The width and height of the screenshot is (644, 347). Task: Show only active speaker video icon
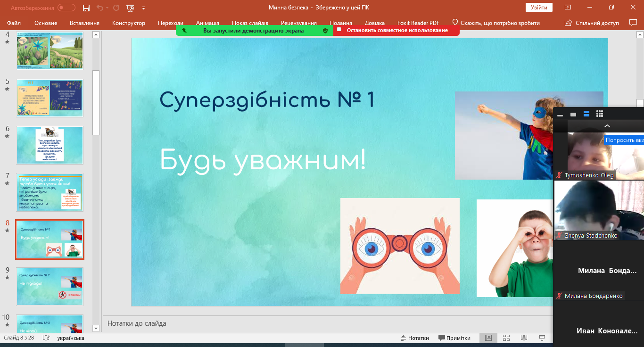(573, 114)
